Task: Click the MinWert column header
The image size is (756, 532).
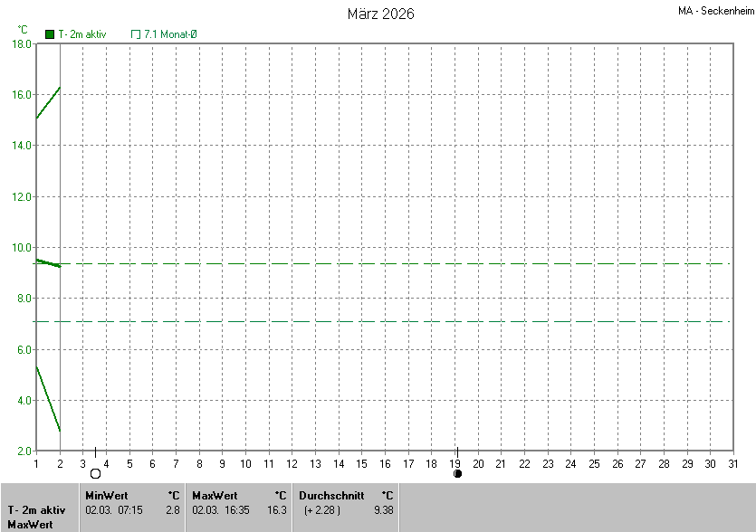Action: 107,496
